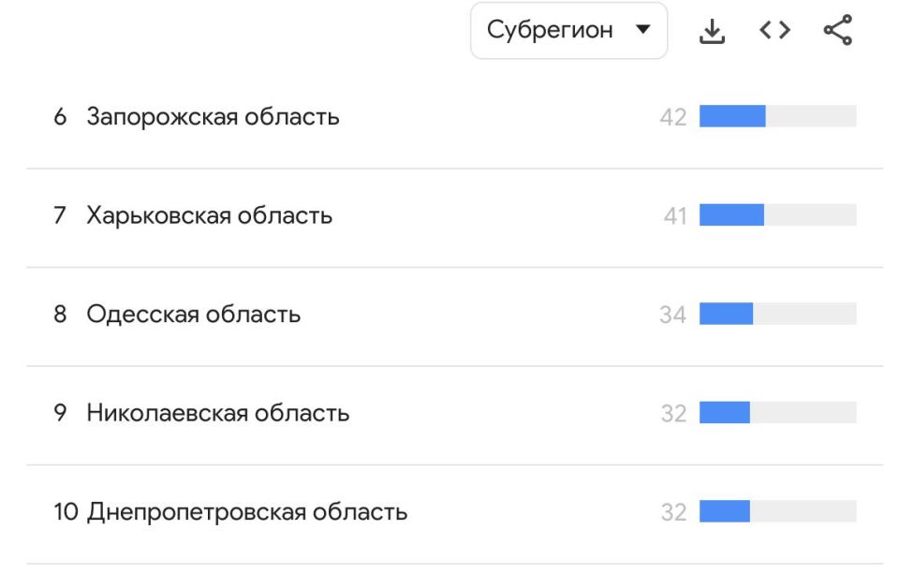Click the interest bar for Одесская область

(777, 314)
